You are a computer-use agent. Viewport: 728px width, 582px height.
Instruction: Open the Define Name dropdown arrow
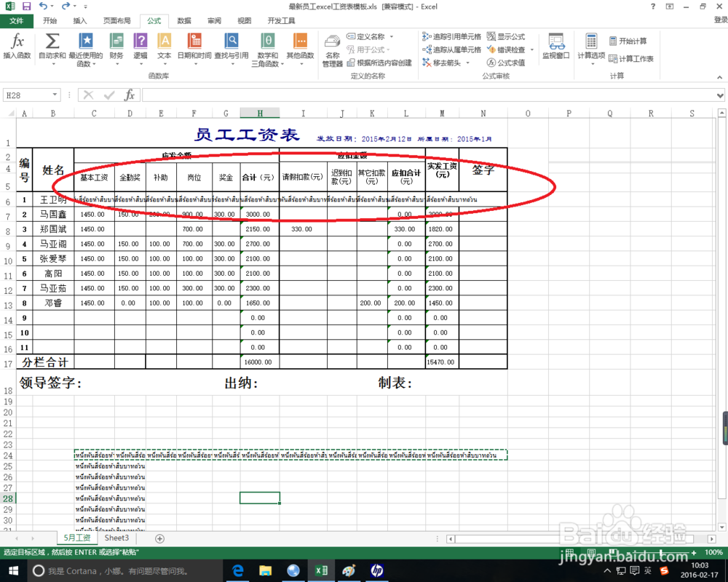pos(392,36)
